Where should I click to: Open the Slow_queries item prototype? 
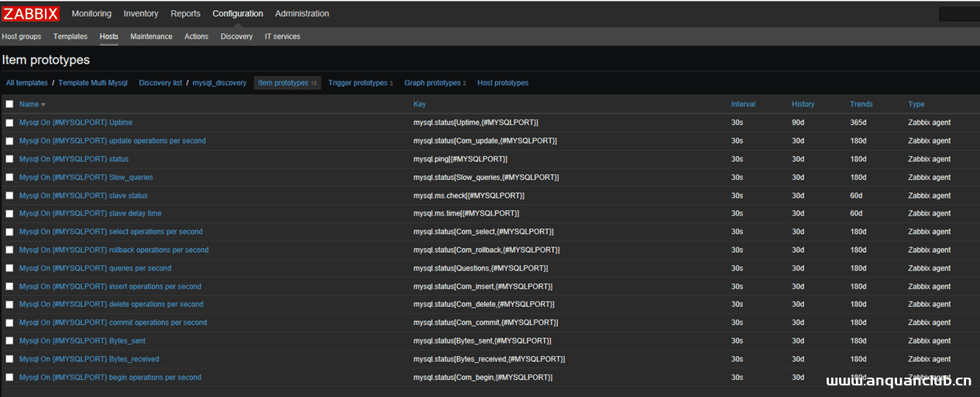tap(86, 178)
